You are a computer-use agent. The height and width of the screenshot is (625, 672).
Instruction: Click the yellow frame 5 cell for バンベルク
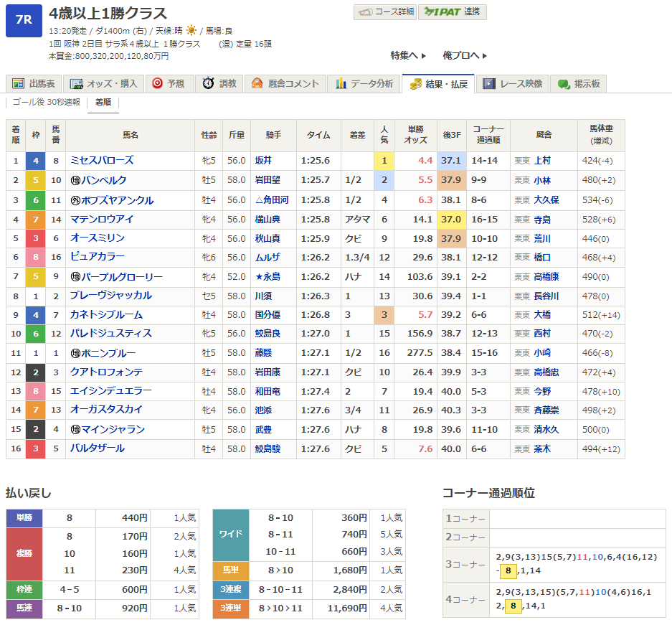click(x=36, y=180)
